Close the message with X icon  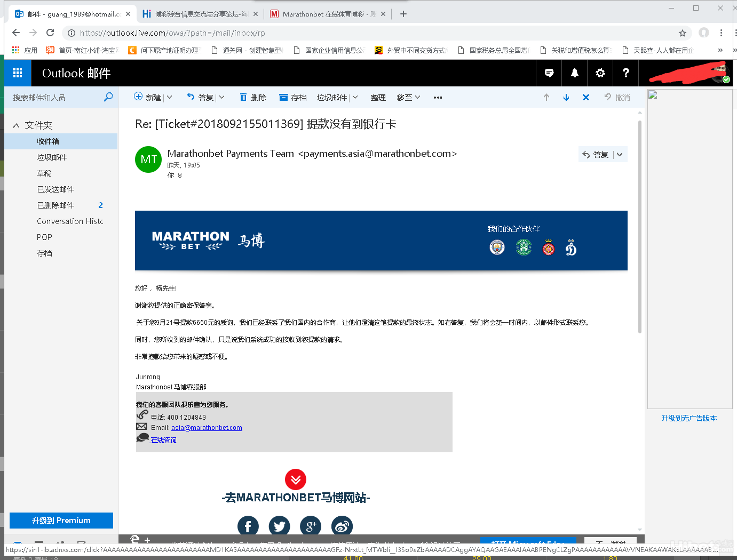pos(585,98)
